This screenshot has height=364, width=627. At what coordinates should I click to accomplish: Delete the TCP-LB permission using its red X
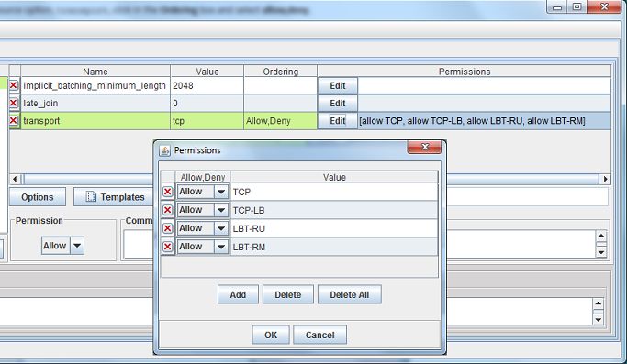[x=168, y=210]
